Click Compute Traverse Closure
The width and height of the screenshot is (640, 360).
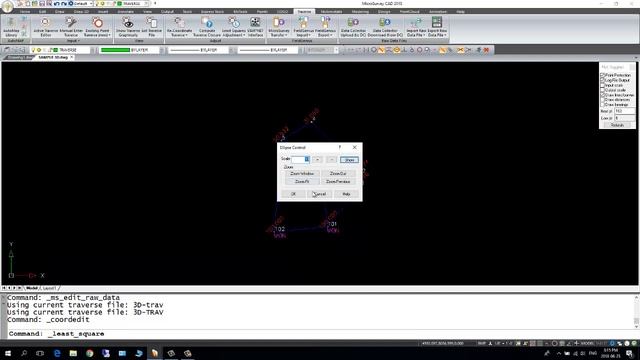(x=207, y=27)
